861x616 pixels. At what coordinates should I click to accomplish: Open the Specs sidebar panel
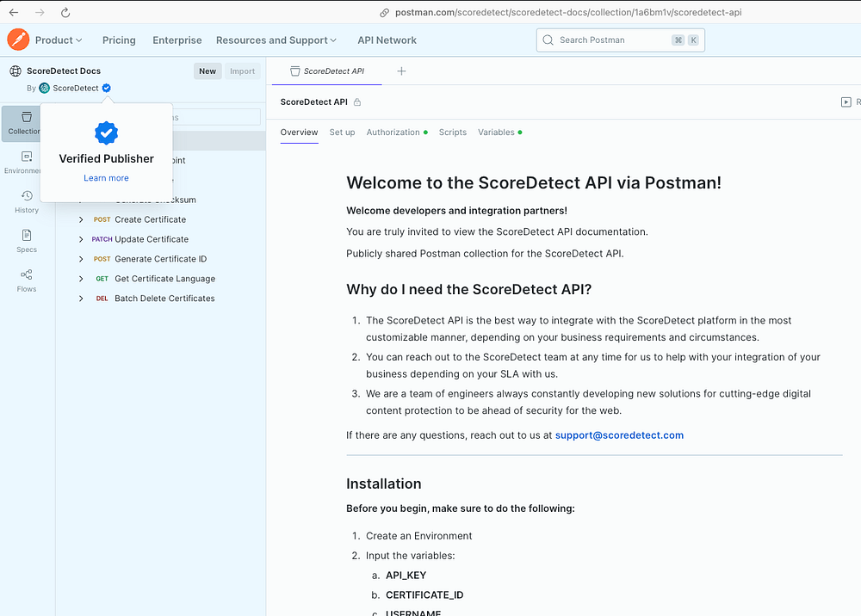point(27,242)
